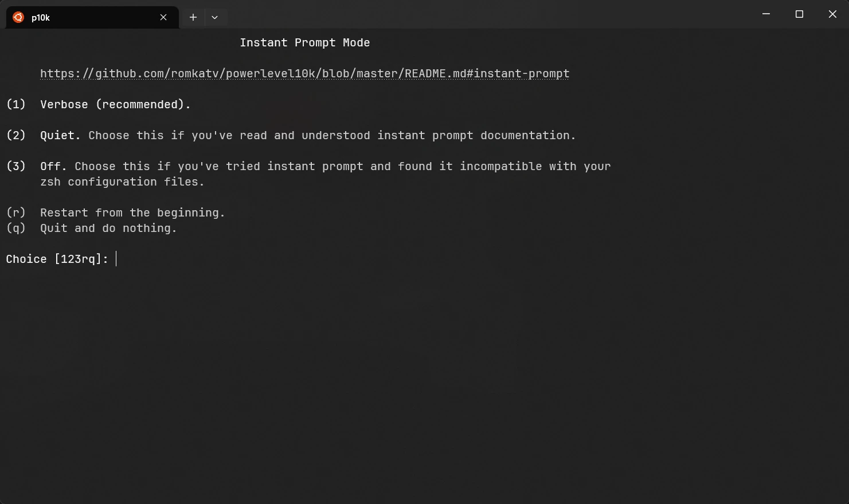The image size is (849, 504).
Task: Maximize the terminal window
Action: click(799, 14)
